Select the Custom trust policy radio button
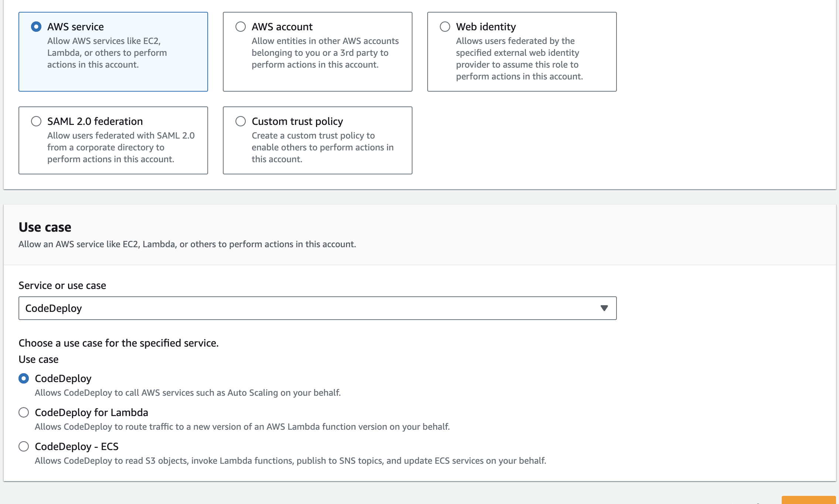 pyautogui.click(x=241, y=121)
